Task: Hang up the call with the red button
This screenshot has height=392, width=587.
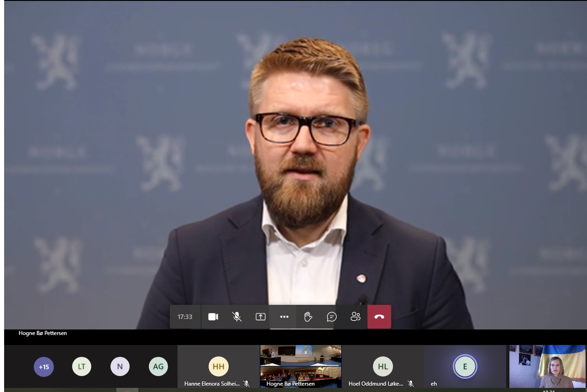Action: coord(379,317)
